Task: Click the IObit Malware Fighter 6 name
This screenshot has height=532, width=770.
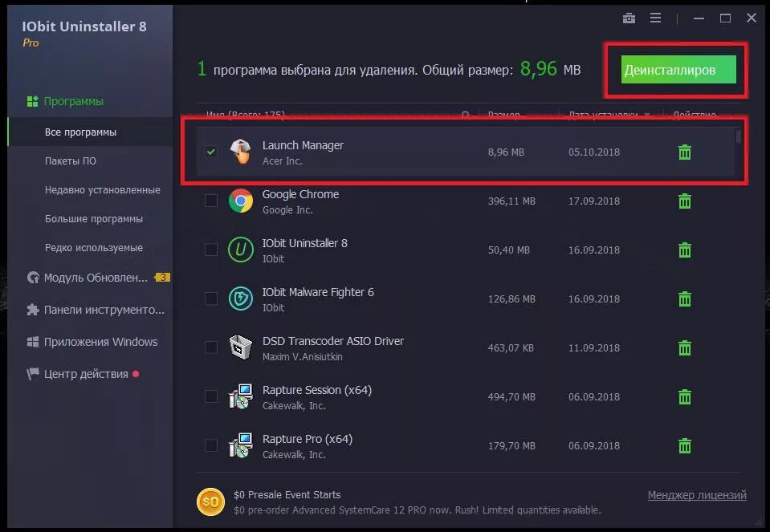Action: click(x=318, y=292)
